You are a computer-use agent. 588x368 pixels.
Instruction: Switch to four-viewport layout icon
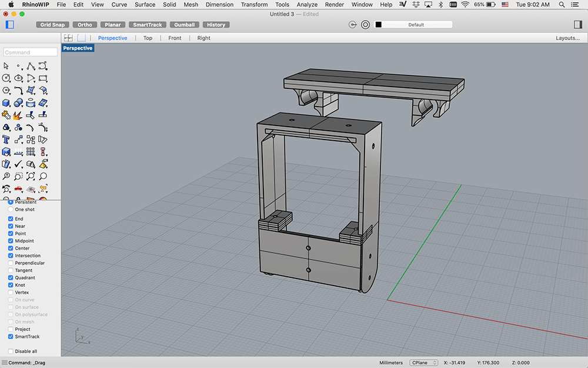tap(68, 38)
